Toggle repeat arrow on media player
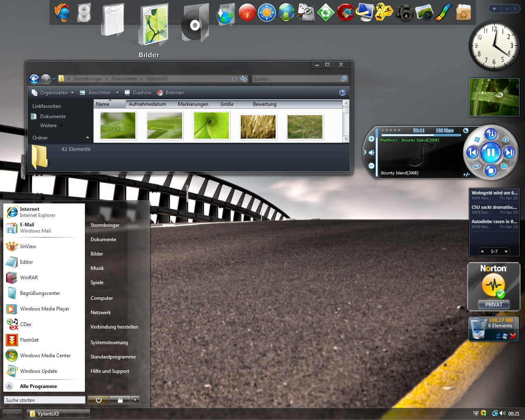525x420 pixels. [477, 166]
